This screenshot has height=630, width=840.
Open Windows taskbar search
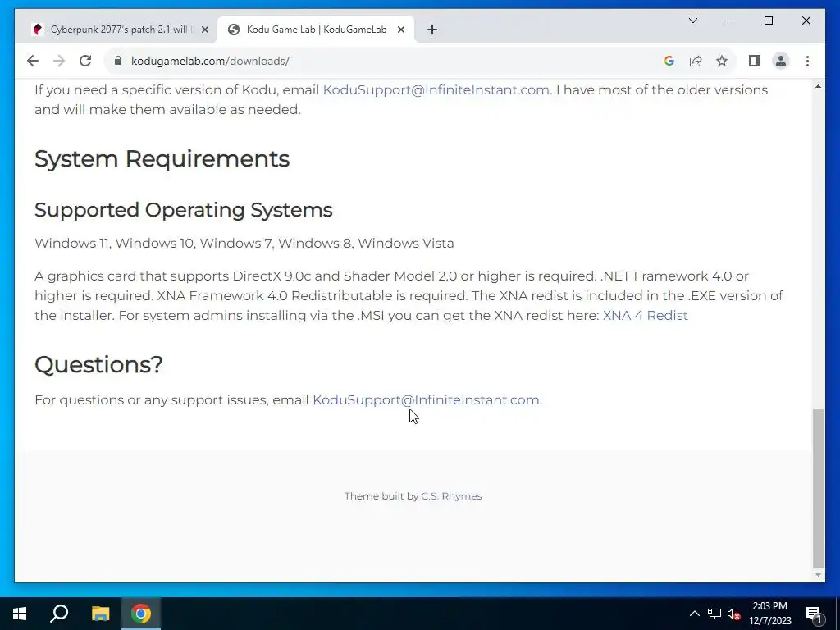(x=59, y=614)
